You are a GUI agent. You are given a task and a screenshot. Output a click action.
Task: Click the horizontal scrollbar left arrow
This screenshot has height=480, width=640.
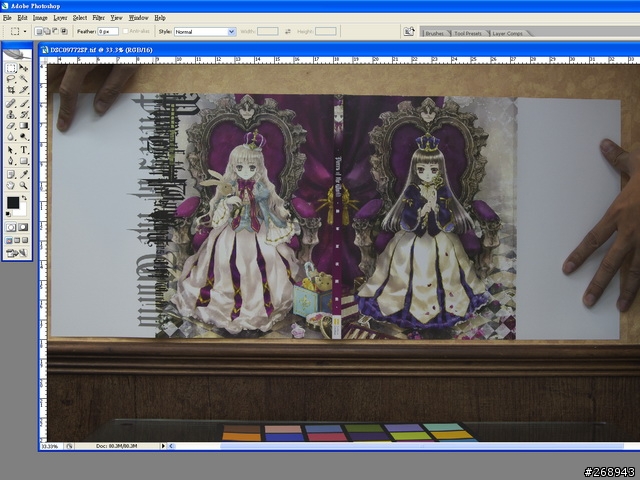(171, 446)
